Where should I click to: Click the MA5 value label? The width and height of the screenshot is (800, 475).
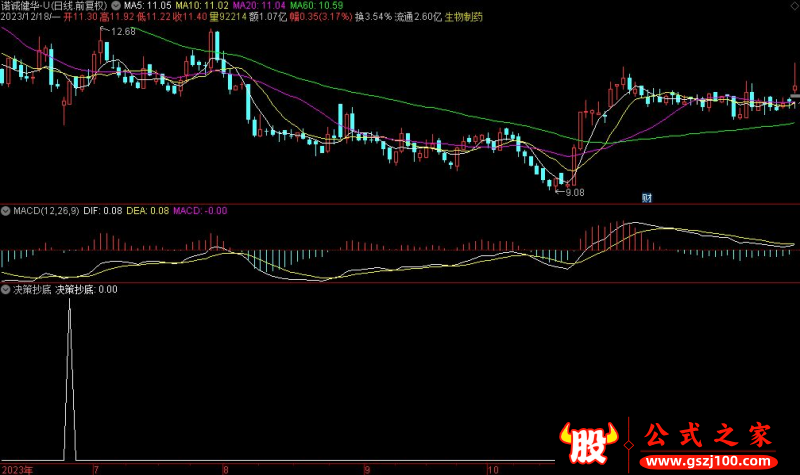coord(148,6)
